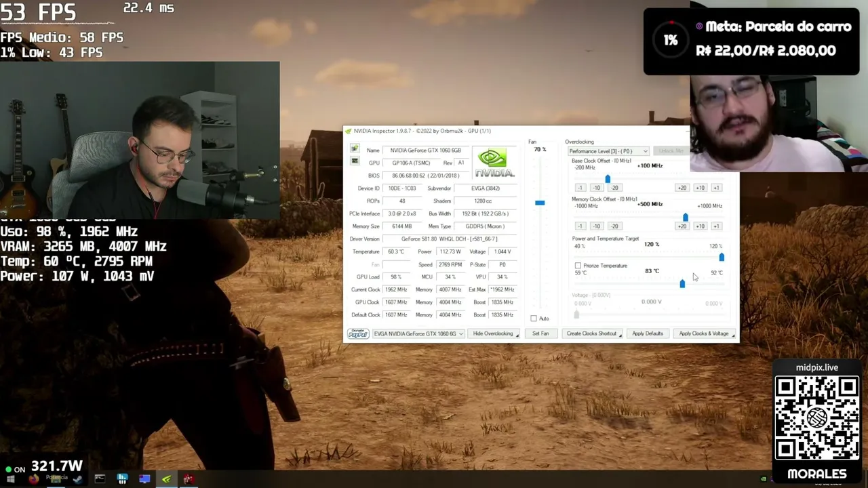The height and width of the screenshot is (488, 868).
Task: Lower Base Clock Offset with the -20 button
Action: (x=614, y=188)
